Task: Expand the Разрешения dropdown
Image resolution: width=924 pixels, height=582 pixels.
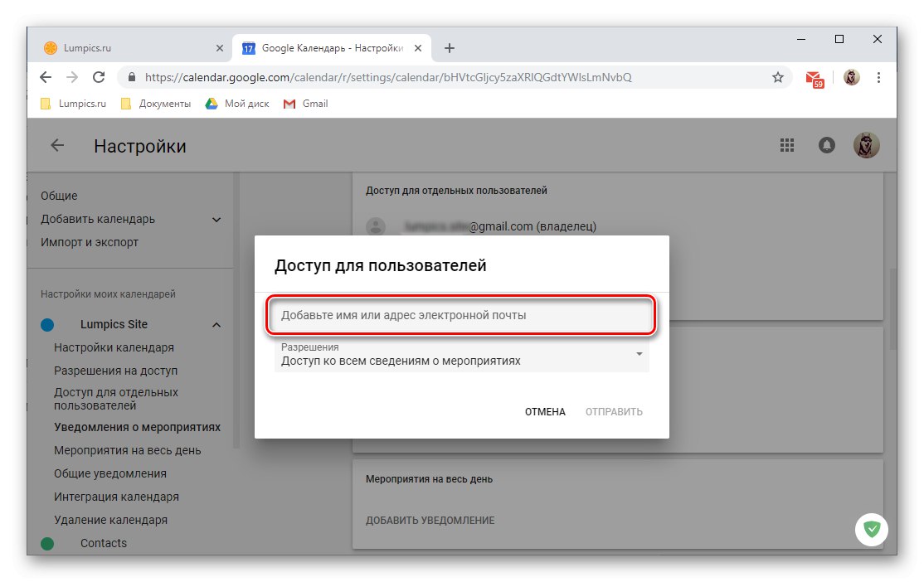Action: (640, 354)
